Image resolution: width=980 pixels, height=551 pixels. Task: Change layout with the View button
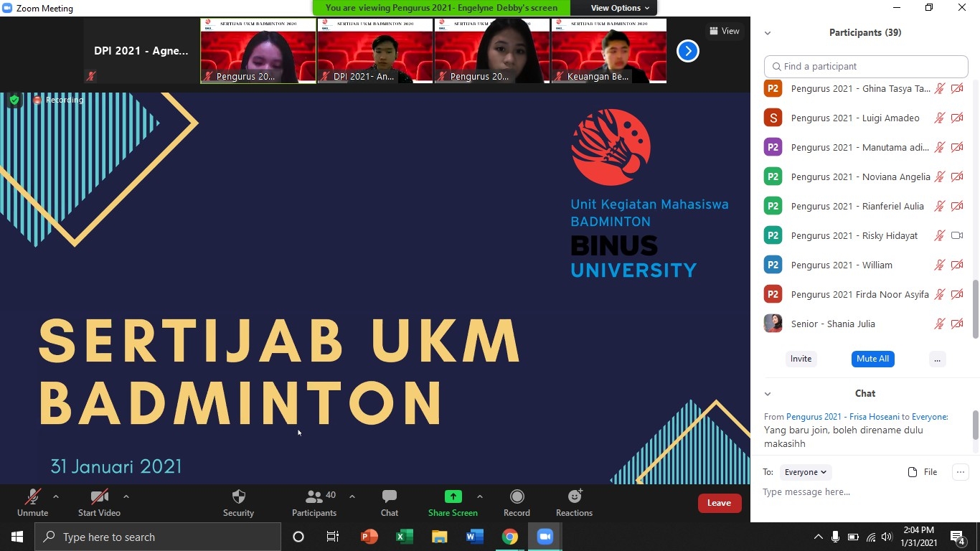click(x=725, y=31)
